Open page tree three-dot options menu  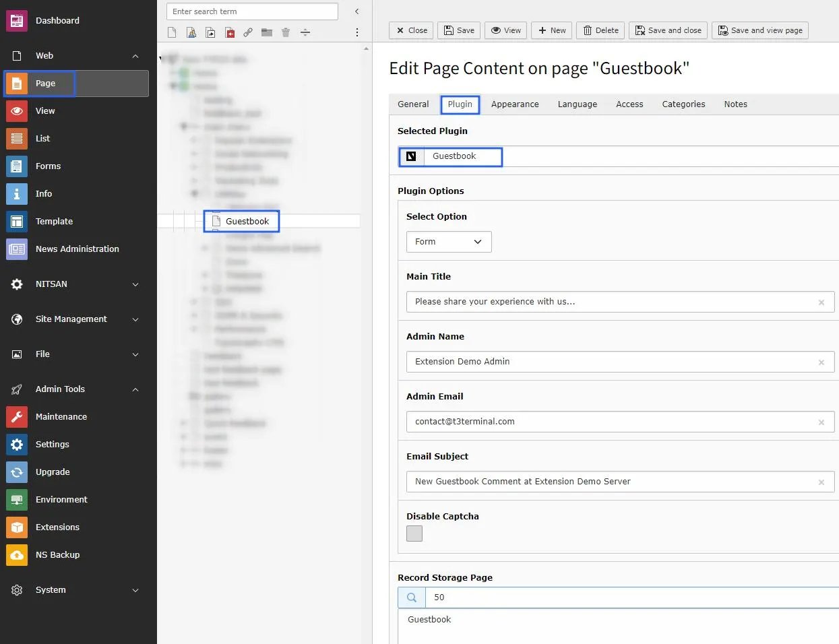pos(357,32)
